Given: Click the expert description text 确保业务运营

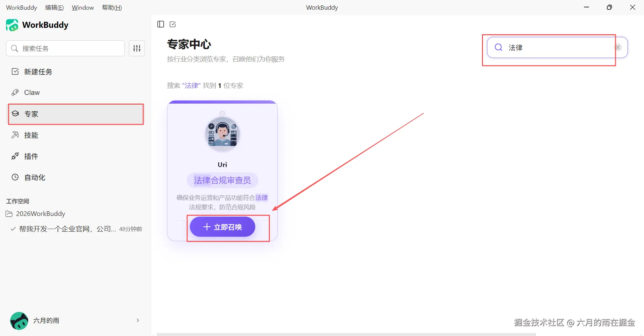Looking at the screenshot, I should tap(222, 202).
